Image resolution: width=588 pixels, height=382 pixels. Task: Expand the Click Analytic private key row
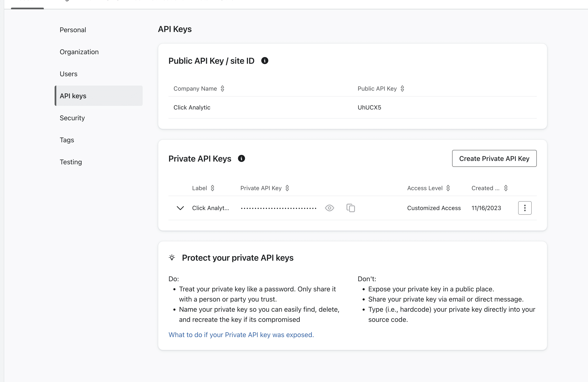(180, 208)
